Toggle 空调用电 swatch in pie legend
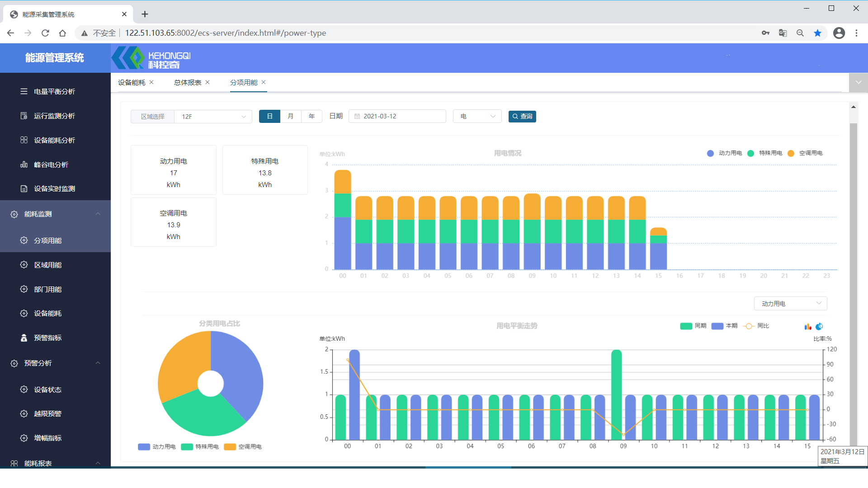Screen dimensions: 868x488 [230, 447]
